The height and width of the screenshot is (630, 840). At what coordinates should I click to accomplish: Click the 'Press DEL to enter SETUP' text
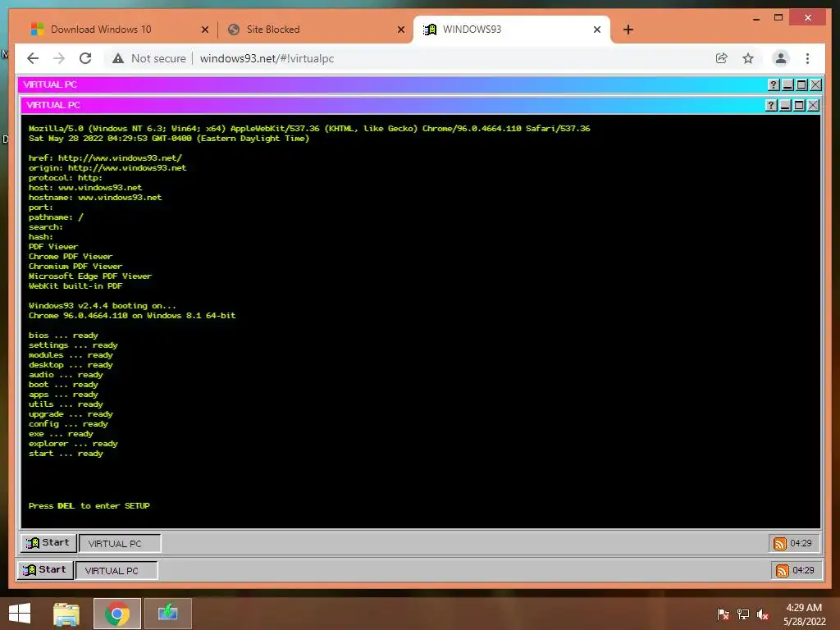pyautogui.click(x=89, y=505)
